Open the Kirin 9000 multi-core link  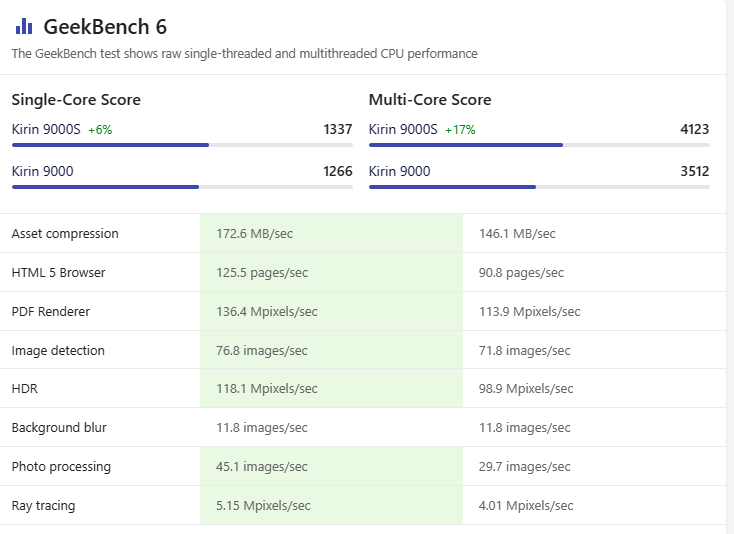pos(399,171)
